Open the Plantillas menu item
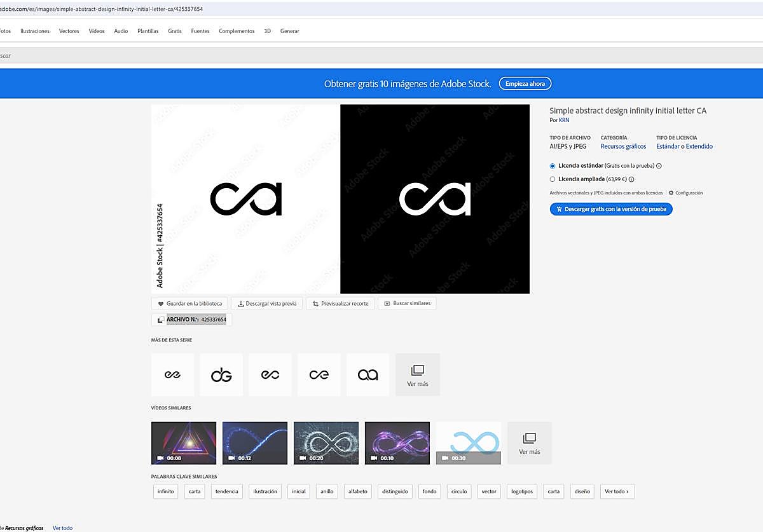The height and width of the screenshot is (532, 763). click(148, 31)
